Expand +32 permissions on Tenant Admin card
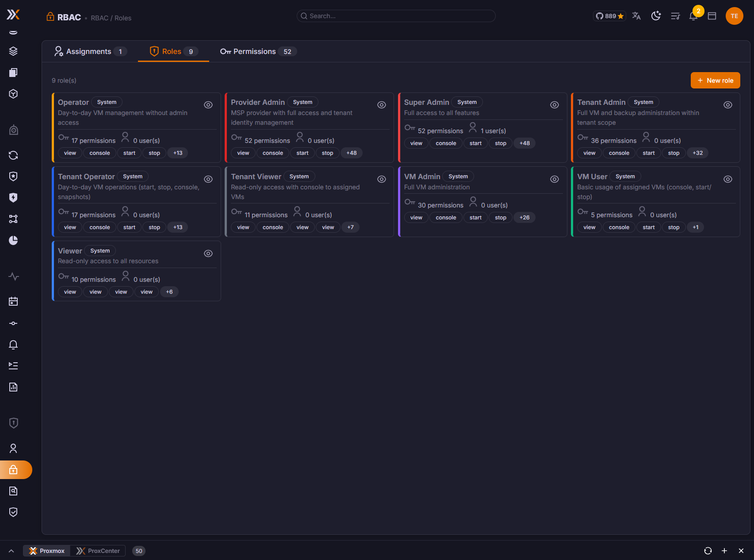754x560 pixels. (698, 153)
